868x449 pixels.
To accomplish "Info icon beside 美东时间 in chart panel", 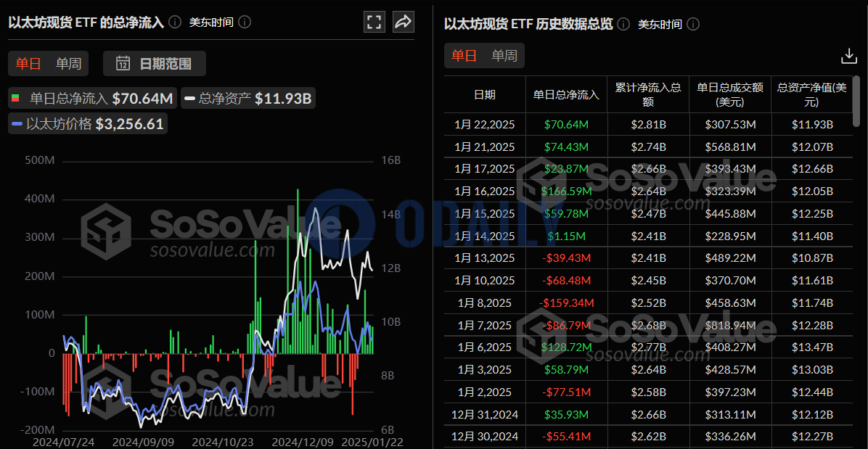I will [245, 22].
